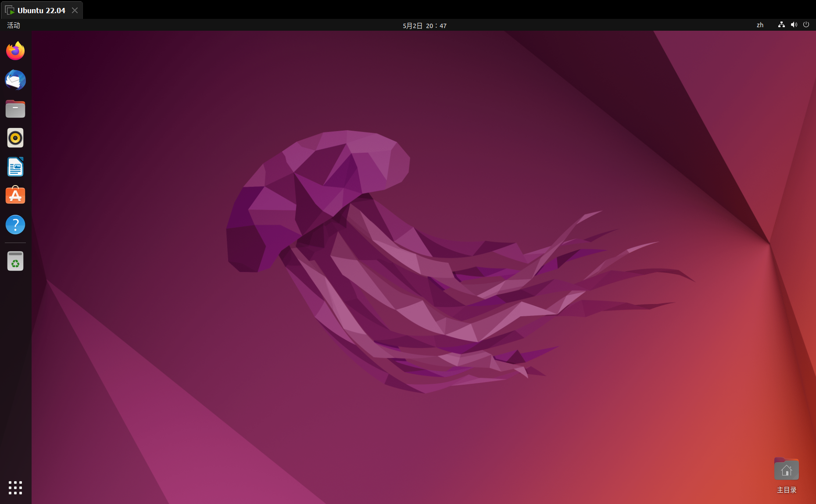Launch Thunderbird mail client
Image resolution: width=816 pixels, height=504 pixels.
15,80
